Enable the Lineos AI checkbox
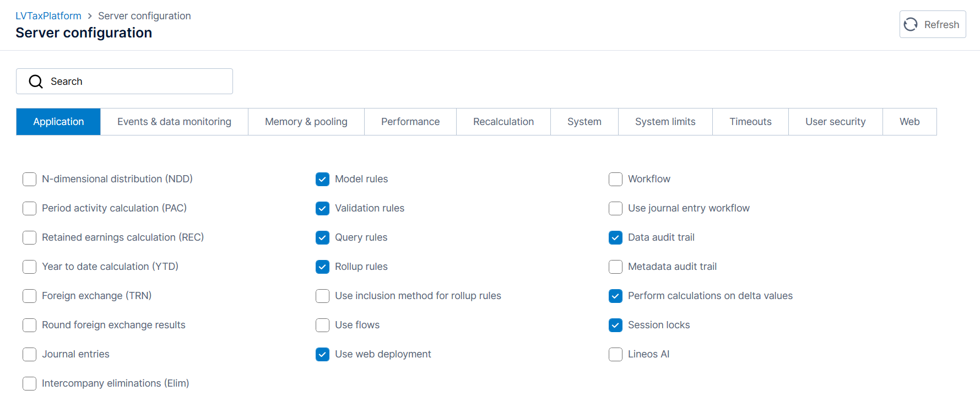Viewport: 980px width, 396px height. (x=616, y=354)
